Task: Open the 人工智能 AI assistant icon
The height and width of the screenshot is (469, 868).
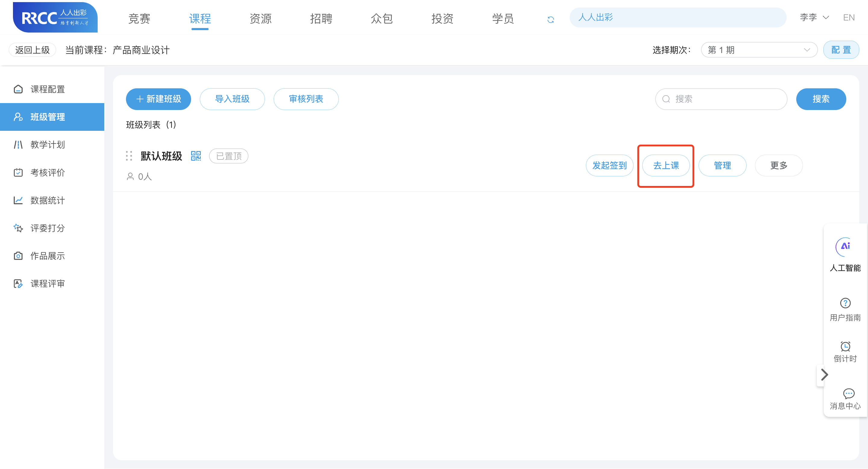Action: point(845,247)
